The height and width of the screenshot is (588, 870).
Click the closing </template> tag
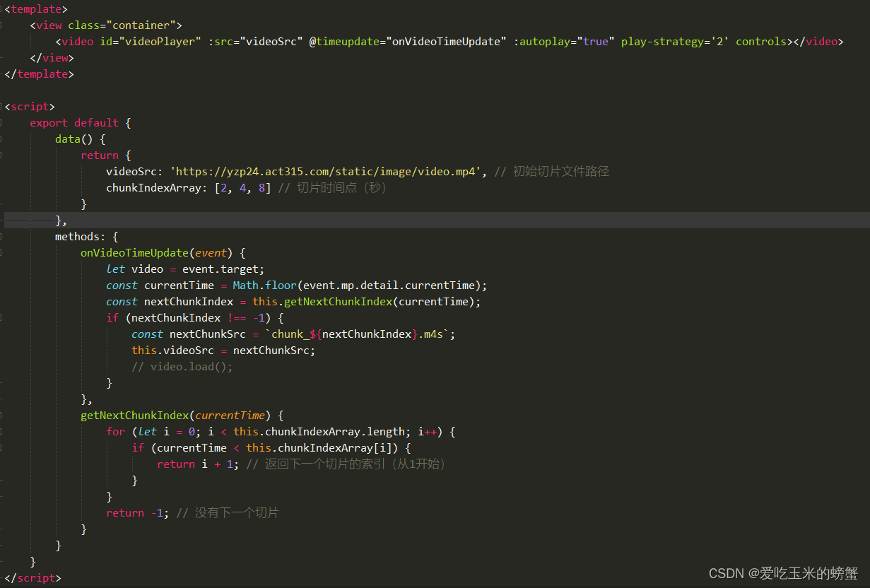pos(39,74)
